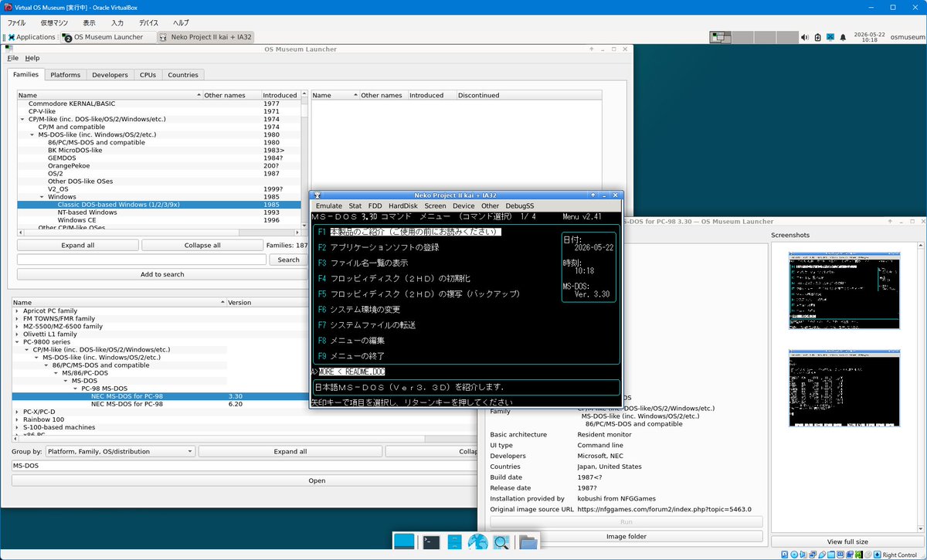The width and height of the screenshot is (927, 560).
Task: Click the search text field beside Search
Action: (141, 260)
